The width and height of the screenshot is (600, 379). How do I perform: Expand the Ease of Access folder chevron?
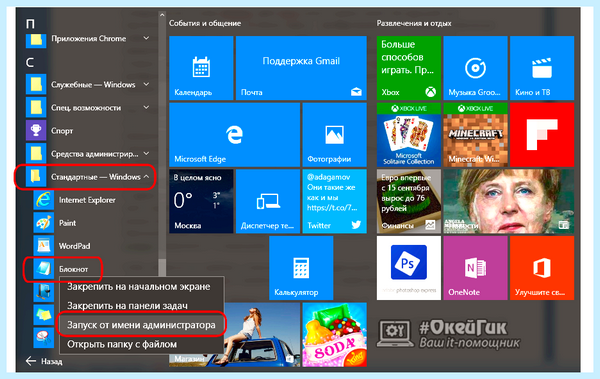tap(146, 108)
